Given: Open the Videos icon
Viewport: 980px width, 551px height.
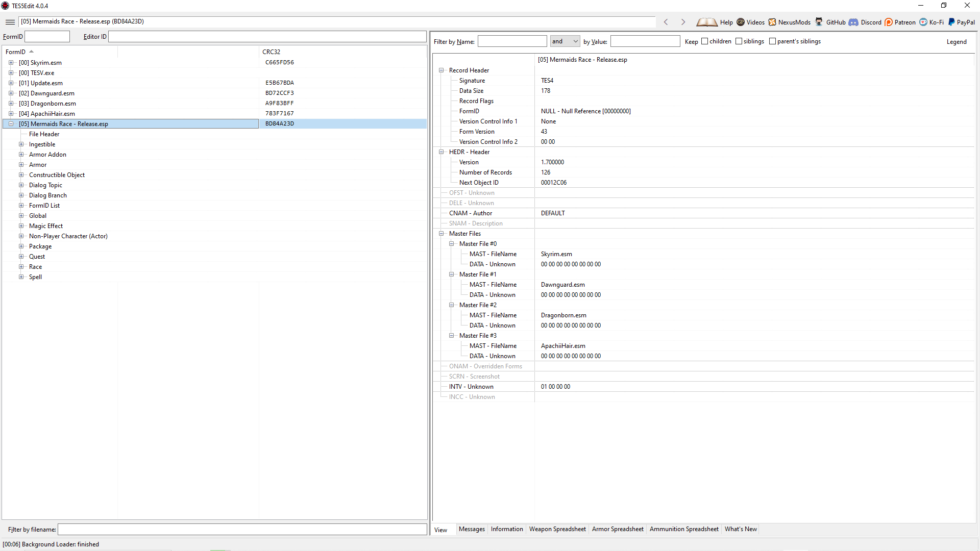Looking at the screenshot, I should click(x=741, y=22).
